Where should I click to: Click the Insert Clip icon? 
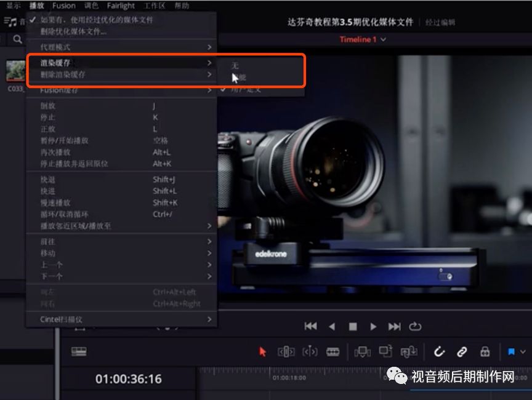363,351
